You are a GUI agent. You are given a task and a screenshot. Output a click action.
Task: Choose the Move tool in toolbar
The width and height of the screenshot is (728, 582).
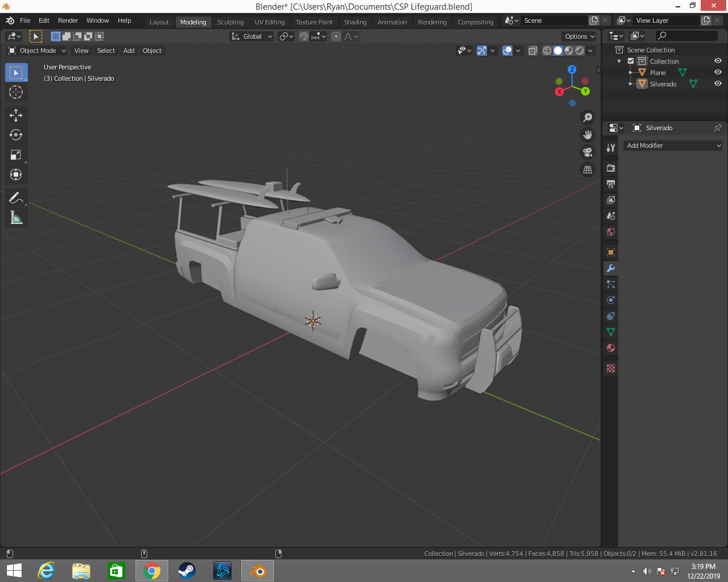point(16,115)
